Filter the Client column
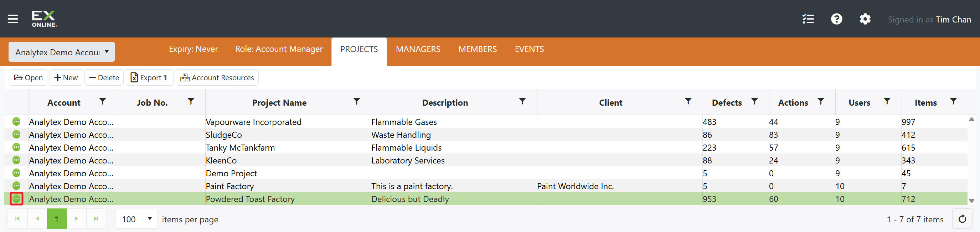This screenshot has width=980, height=232. (688, 102)
